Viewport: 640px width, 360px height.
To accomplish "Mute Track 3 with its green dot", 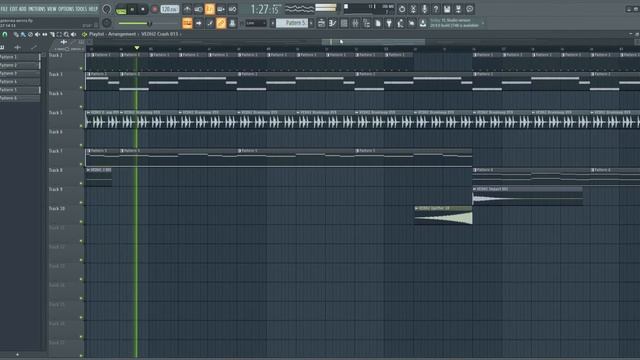I will click(81, 87).
